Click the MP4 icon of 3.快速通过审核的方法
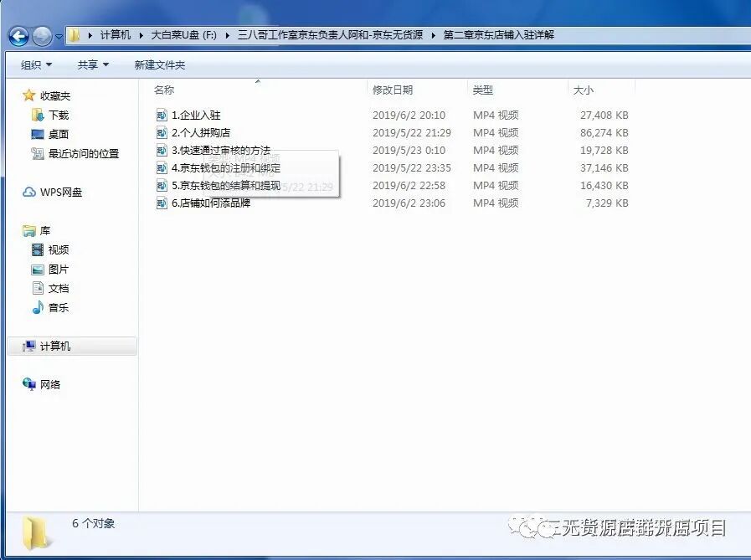 coord(162,151)
